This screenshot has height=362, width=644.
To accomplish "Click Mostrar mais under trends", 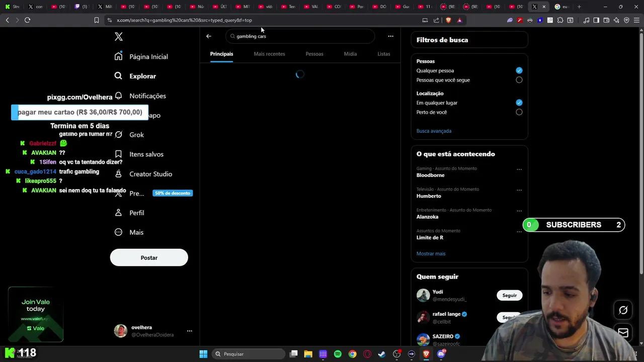I will tap(431, 253).
